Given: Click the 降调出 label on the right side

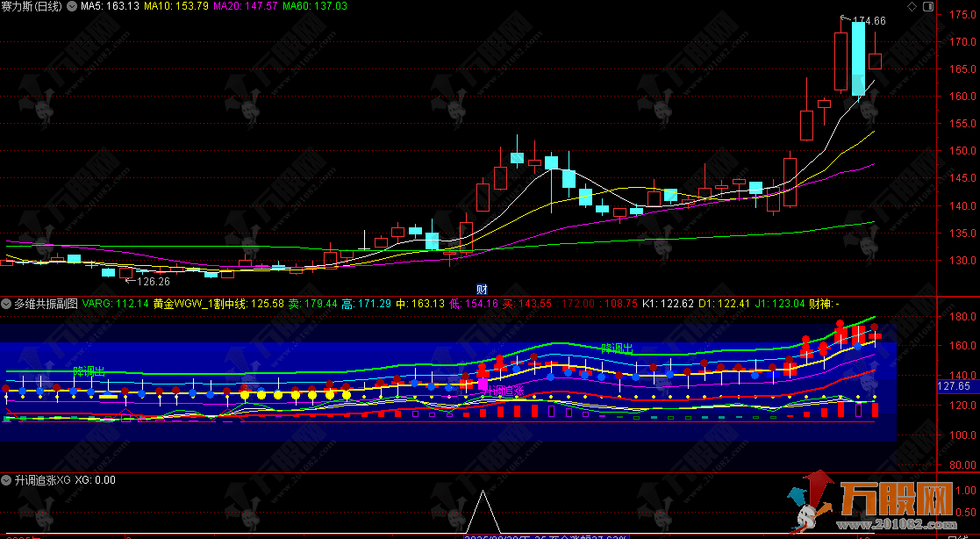Looking at the screenshot, I should (617, 349).
